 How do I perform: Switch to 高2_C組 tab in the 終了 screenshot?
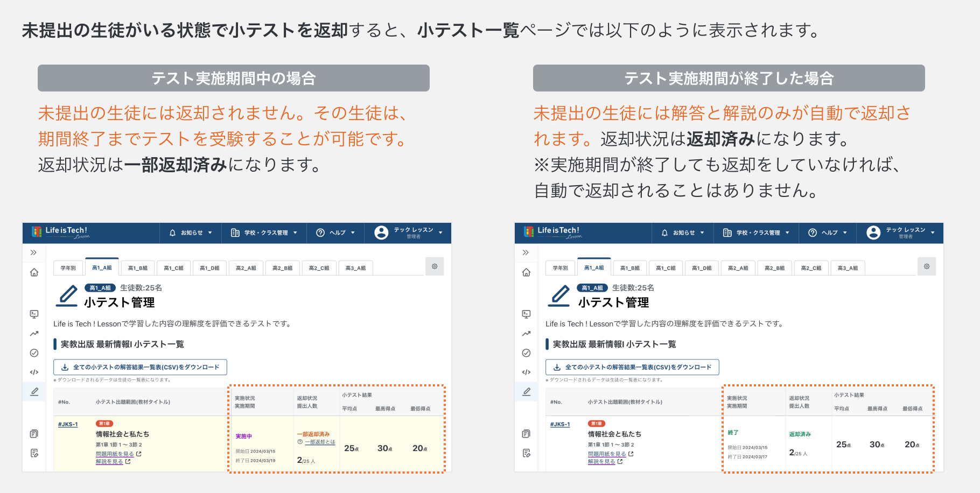(811, 268)
